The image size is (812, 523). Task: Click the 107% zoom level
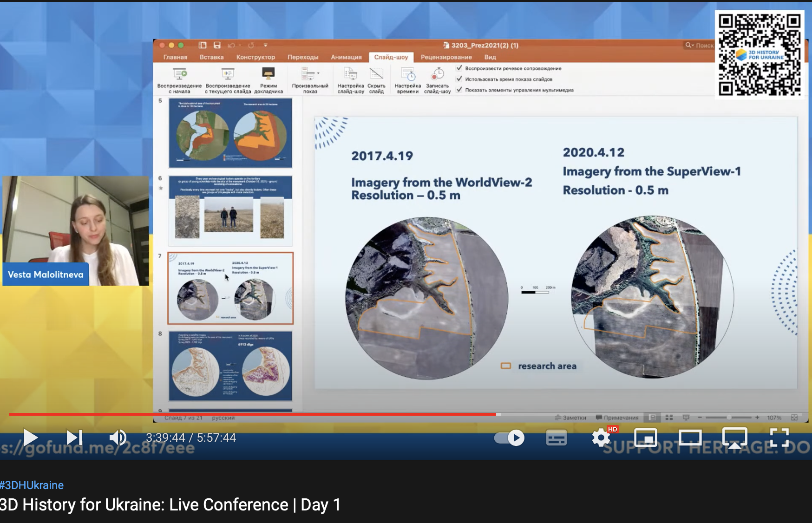click(x=774, y=418)
